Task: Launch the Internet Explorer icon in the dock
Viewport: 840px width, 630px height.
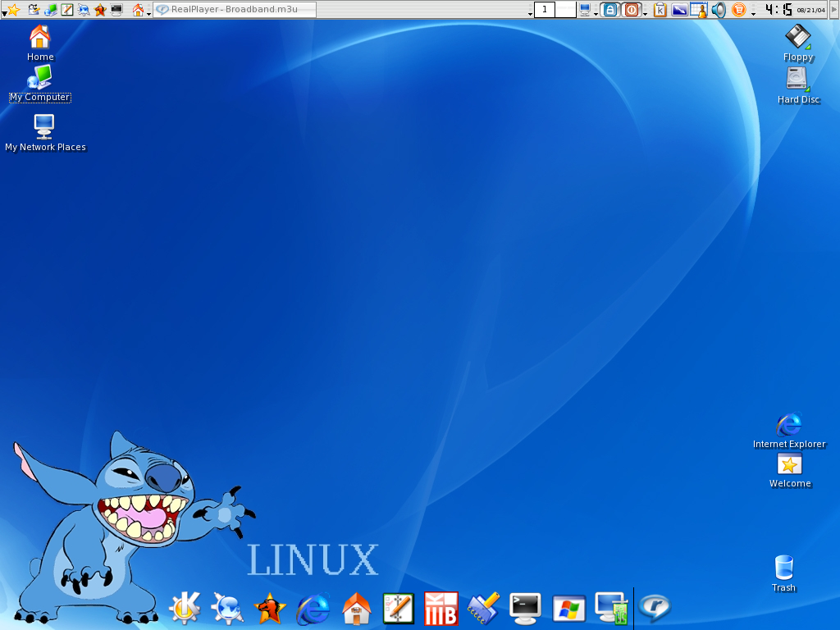Action: pos(313,608)
